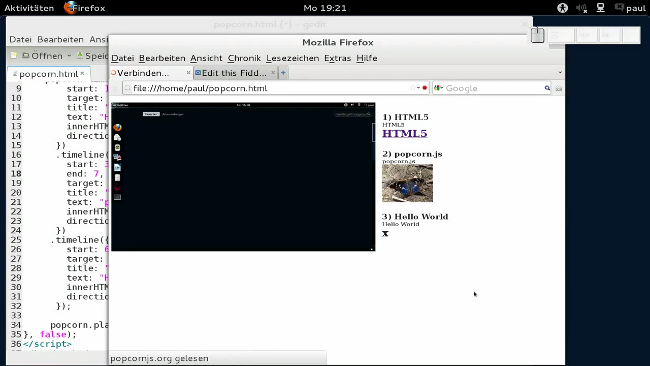Open gedit Bearbeiten menu
The image size is (650, 366).
pos(60,39)
